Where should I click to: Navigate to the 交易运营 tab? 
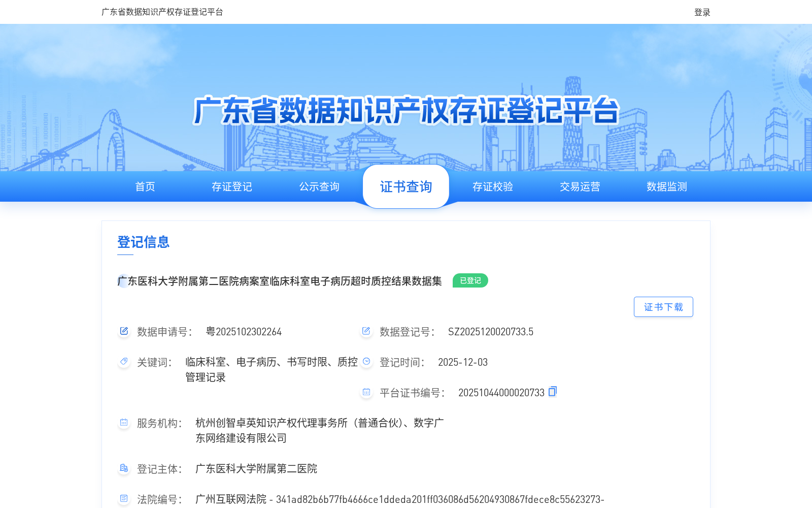pyautogui.click(x=580, y=186)
